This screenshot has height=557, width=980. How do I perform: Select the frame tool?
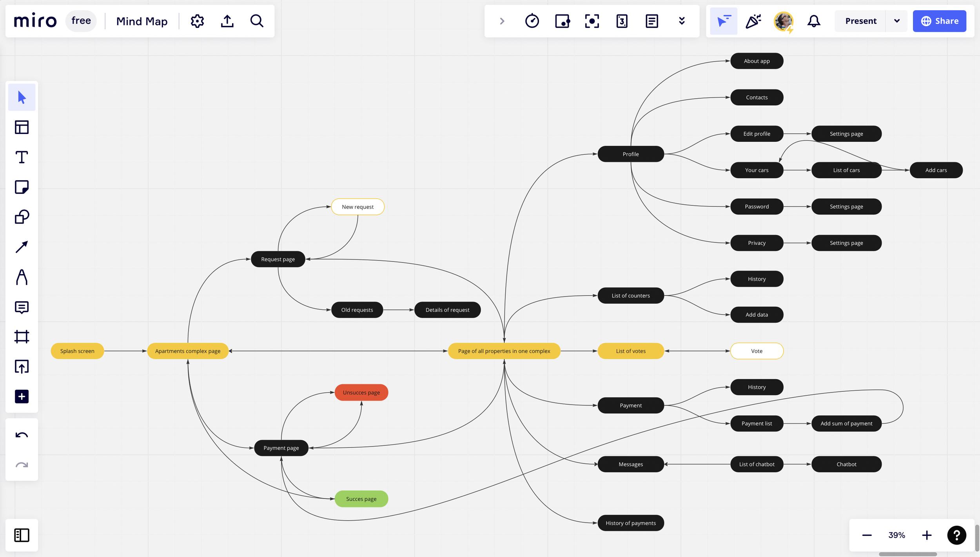22,337
